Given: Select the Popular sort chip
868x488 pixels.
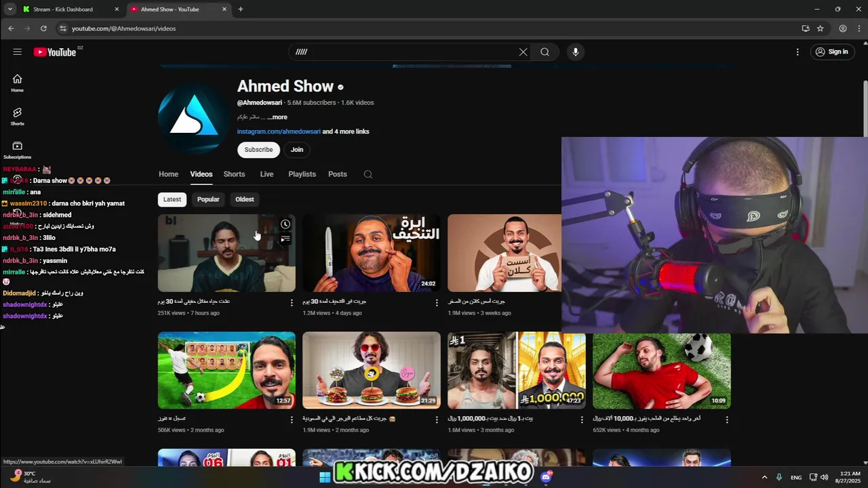Looking at the screenshot, I should pos(208,199).
